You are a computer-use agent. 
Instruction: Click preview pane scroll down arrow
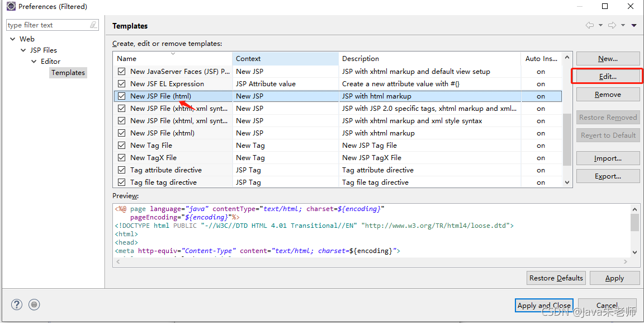tap(635, 252)
